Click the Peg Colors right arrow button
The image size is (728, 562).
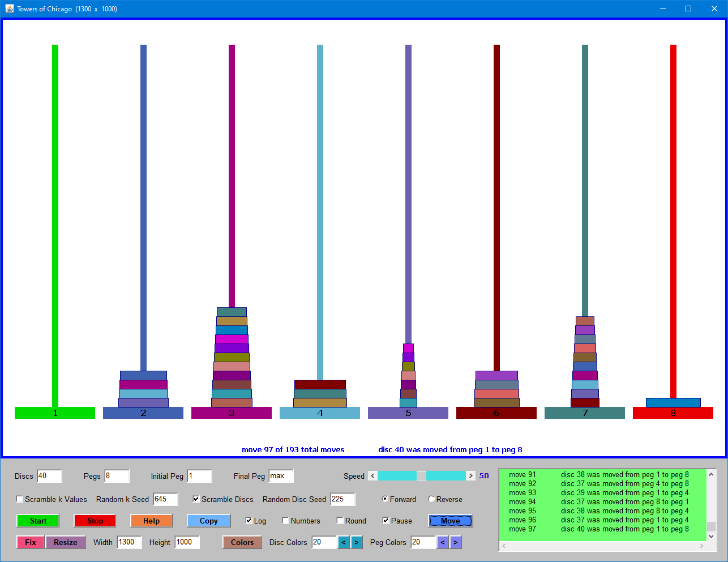coord(456,542)
